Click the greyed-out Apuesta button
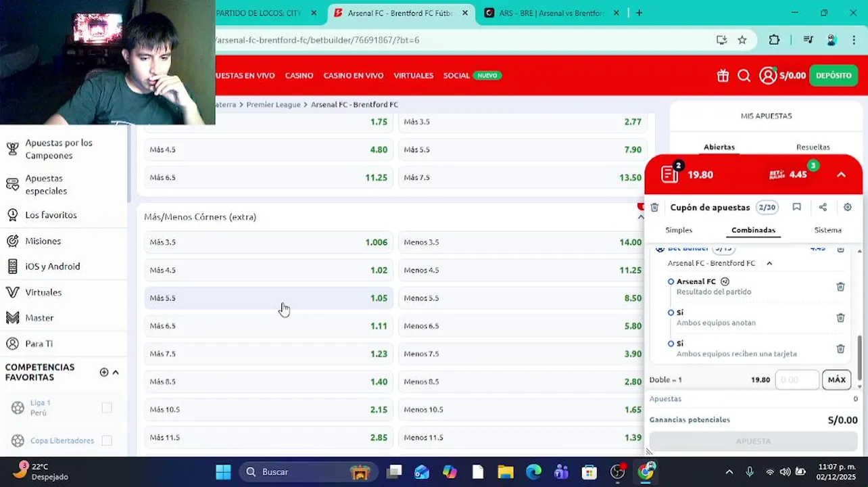 click(x=753, y=441)
